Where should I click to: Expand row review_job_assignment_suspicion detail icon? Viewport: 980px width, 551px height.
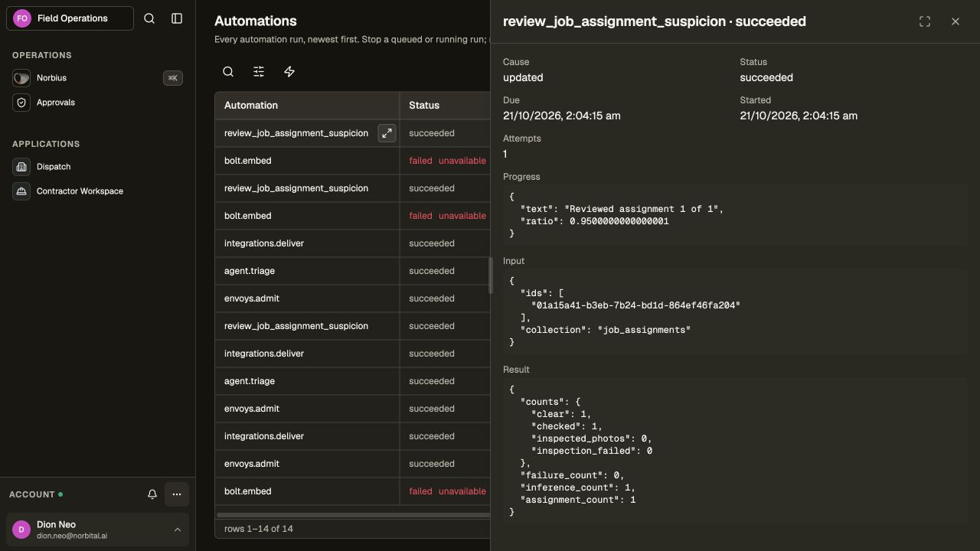[x=387, y=133]
